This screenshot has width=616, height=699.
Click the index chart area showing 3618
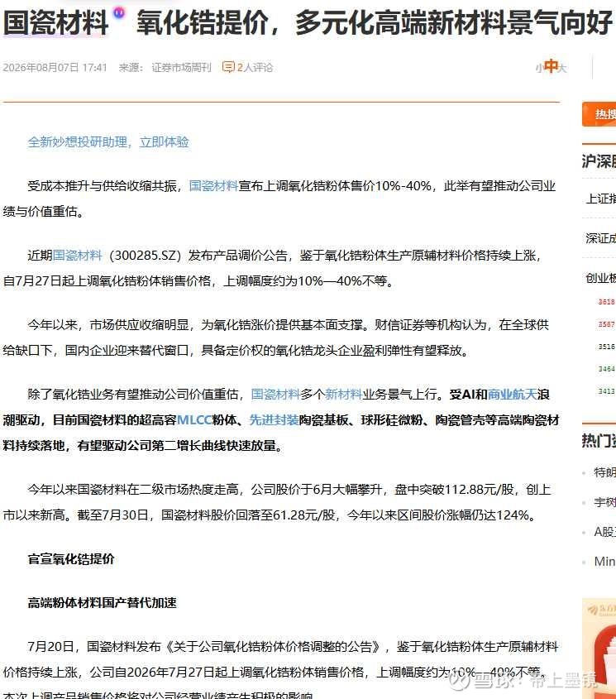[x=606, y=347]
